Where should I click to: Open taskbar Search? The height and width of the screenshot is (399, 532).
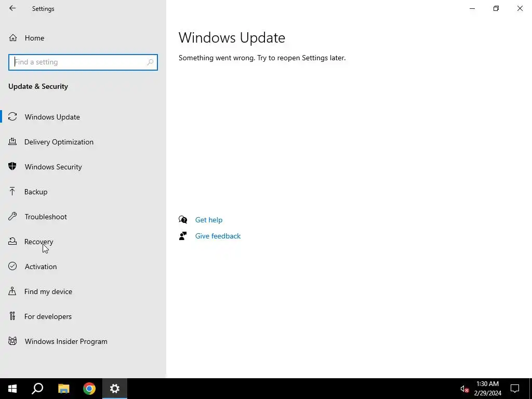point(37,389)
